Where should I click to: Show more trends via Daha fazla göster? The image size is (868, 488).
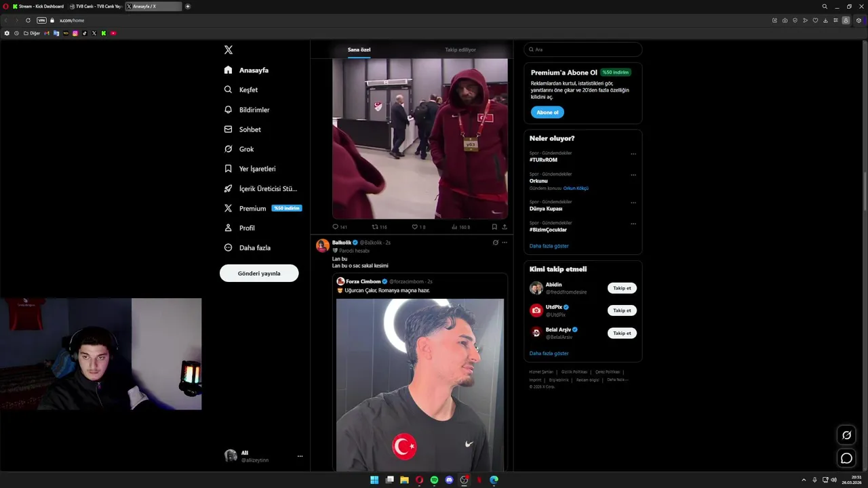[549, 246]
